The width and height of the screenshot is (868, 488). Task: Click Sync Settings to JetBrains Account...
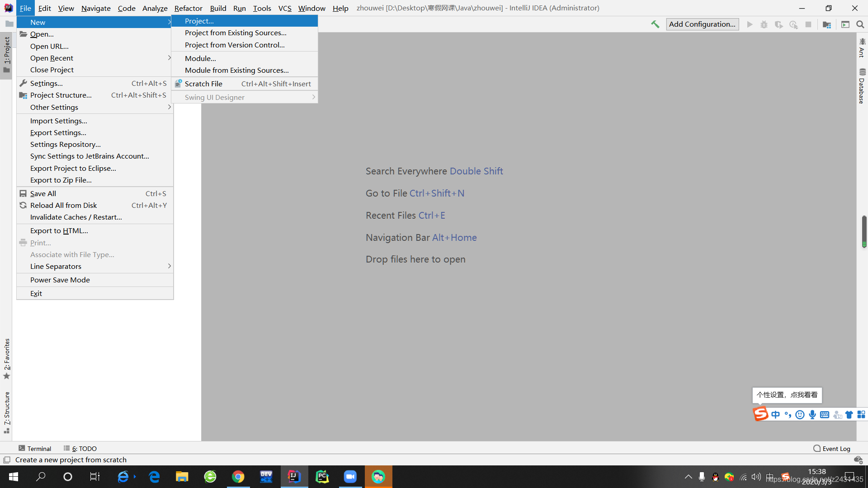[x=95, y=156]
